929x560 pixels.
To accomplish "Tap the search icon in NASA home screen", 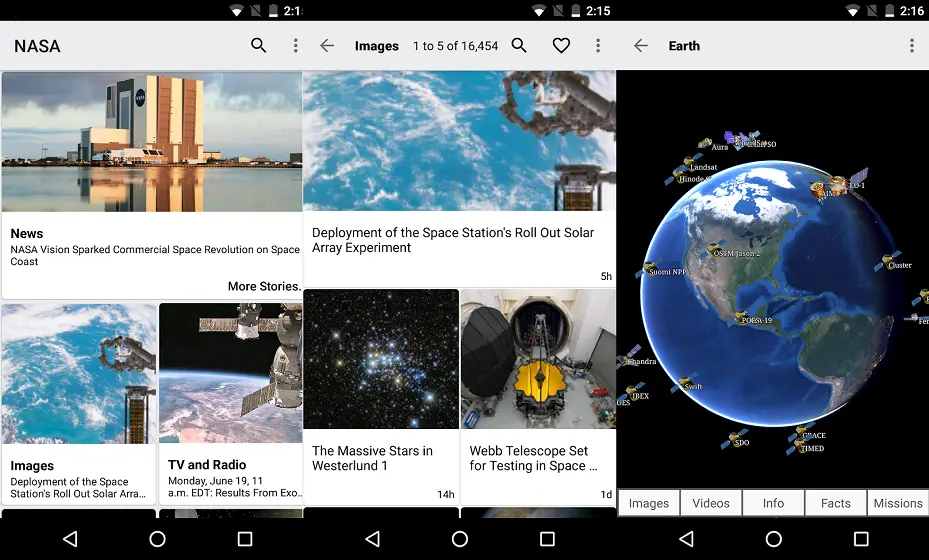I will click(258, 46).
